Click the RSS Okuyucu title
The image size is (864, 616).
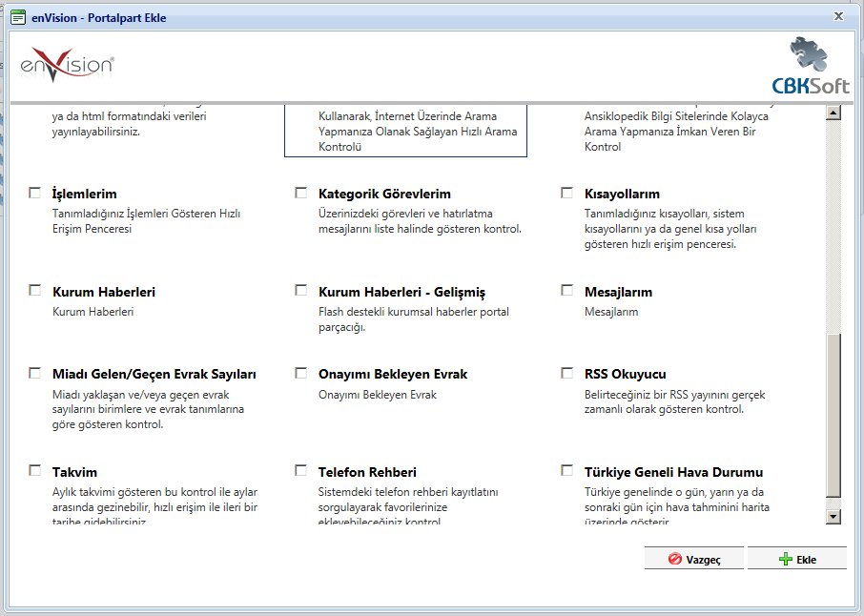tap(626, 374)
